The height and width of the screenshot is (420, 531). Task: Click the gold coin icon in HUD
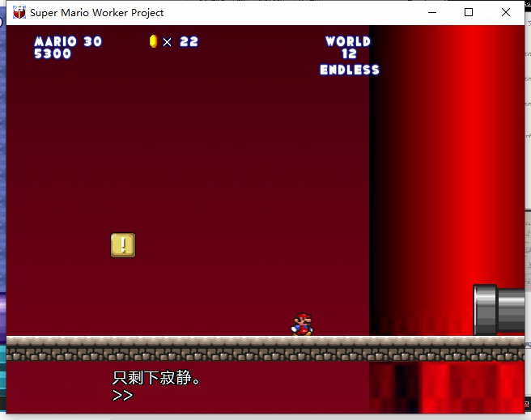154,41
